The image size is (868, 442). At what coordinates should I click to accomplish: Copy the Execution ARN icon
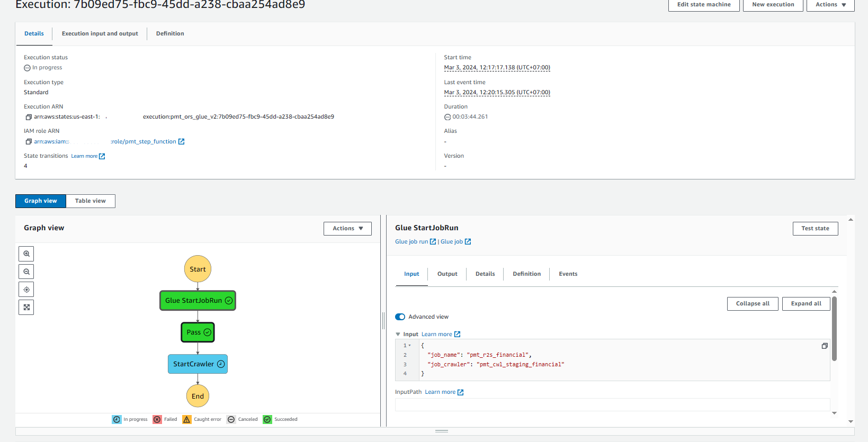[29, 117]
